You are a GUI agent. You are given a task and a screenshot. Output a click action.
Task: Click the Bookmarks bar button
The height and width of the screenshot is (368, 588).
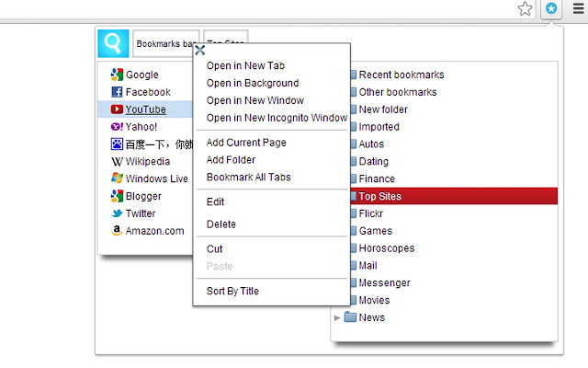(x=165, y=43)
